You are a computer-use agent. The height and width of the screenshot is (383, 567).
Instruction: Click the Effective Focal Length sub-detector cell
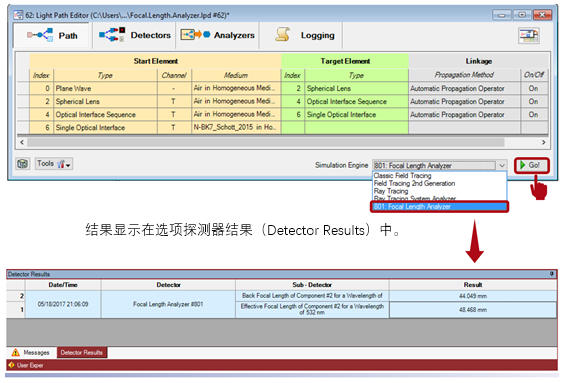[x=312, y=309]
